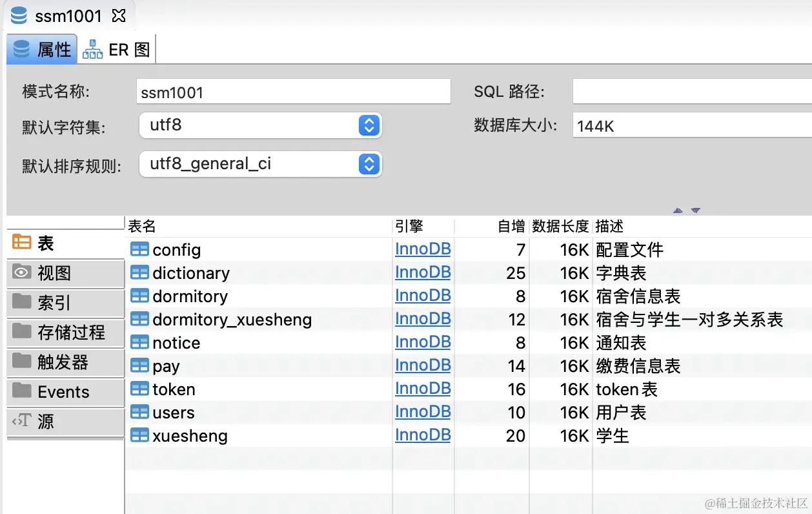Select the pay table name
Image resolution: width=812 pixels, height=514 pixels.
pos(166,367)
